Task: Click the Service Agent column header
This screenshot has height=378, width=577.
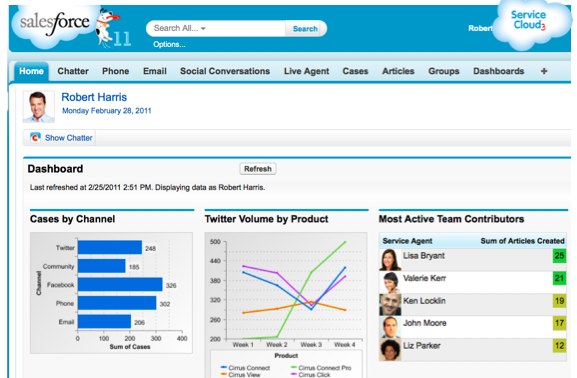Action: click(x=407, y=241)
